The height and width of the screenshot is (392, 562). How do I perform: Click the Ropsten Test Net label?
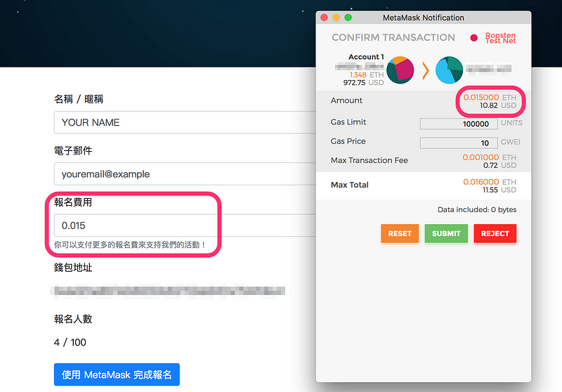pyautogui.click(x=500, y=38)
